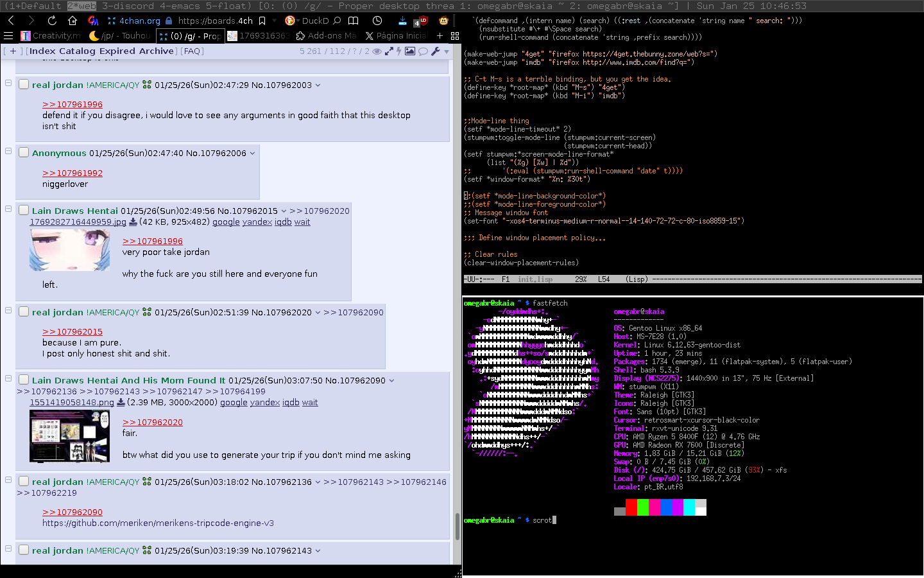Click the gallery image icon in header
924x578 pixels.
pos(410,51)
